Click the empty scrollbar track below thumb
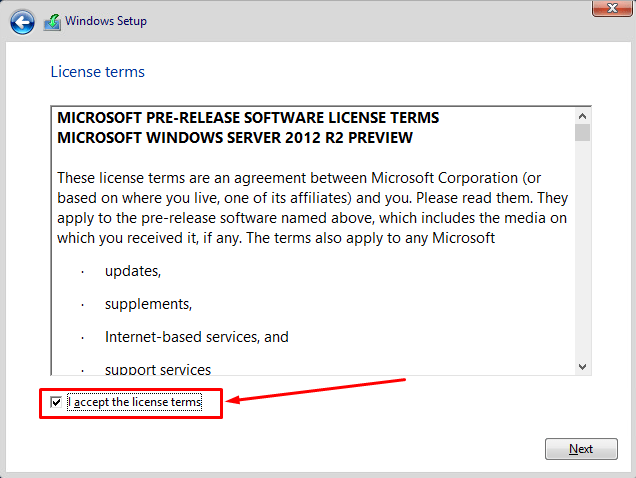The height and width of the screenshot is (478, 636). point(582,250)
